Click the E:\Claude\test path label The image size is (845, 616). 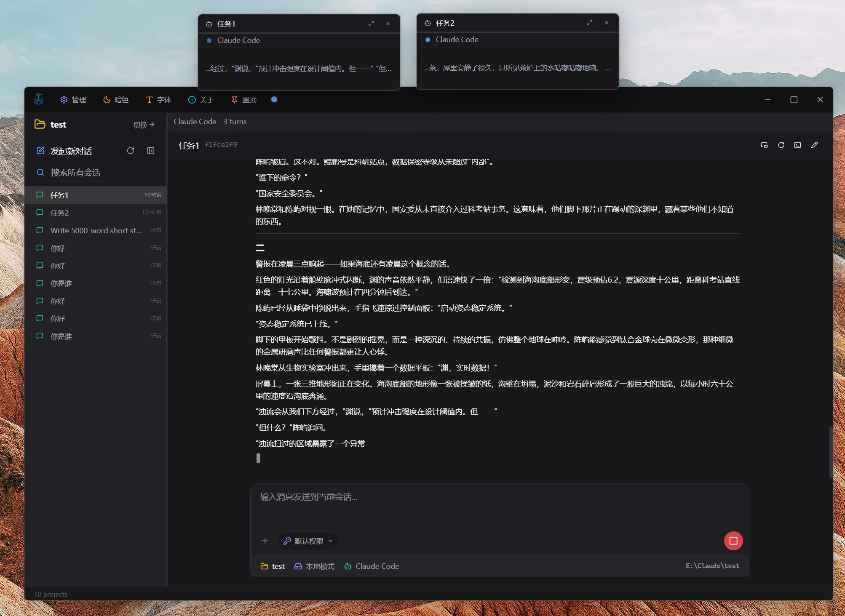712,566
